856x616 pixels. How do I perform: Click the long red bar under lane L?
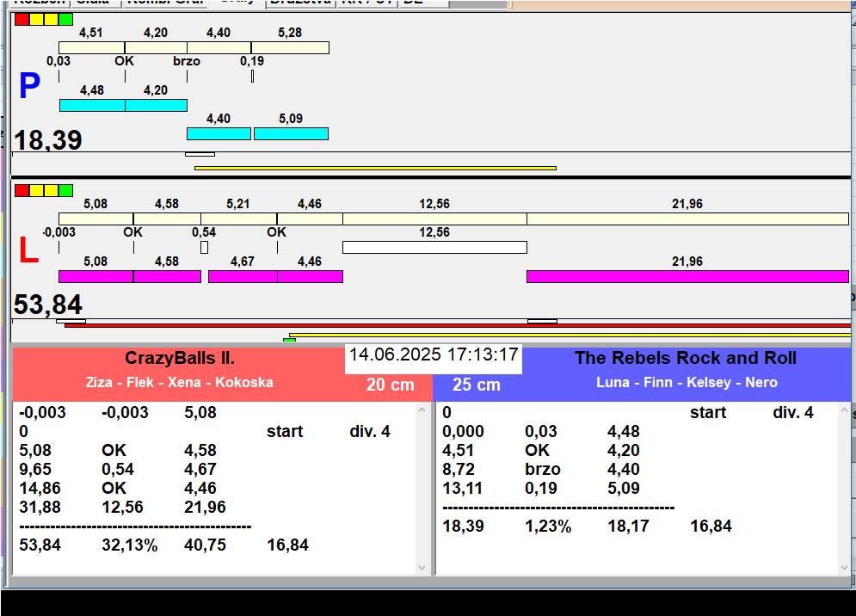[x=456, y=326]
